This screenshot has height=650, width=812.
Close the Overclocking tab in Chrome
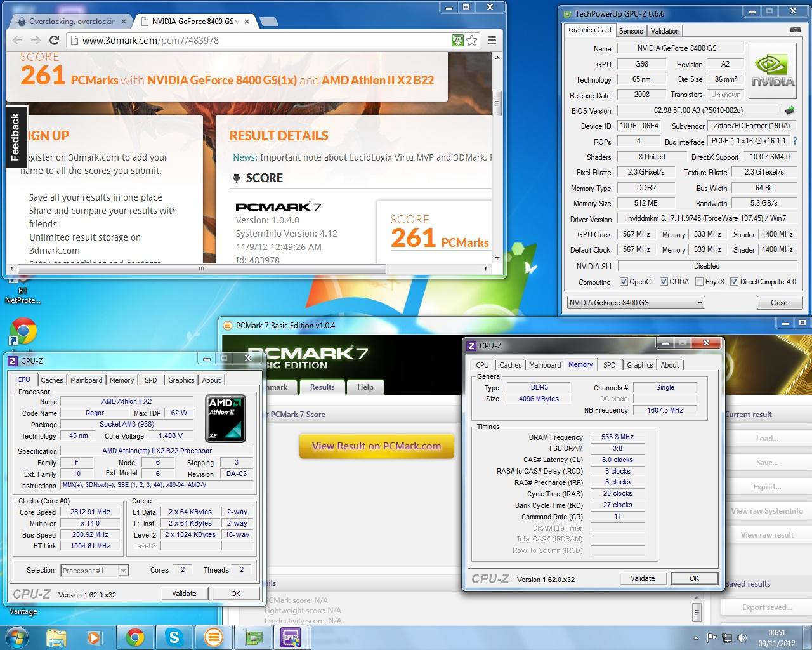(x=124, y=22)
